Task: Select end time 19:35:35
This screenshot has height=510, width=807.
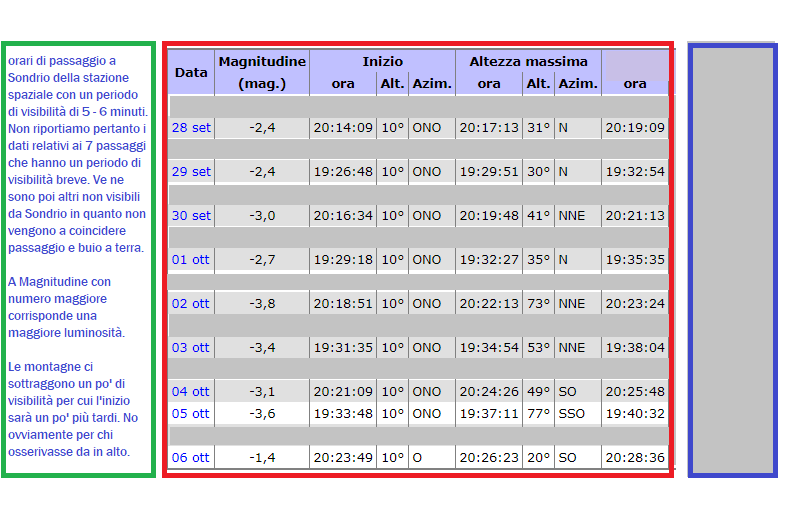Action: [x=635, y=259]
